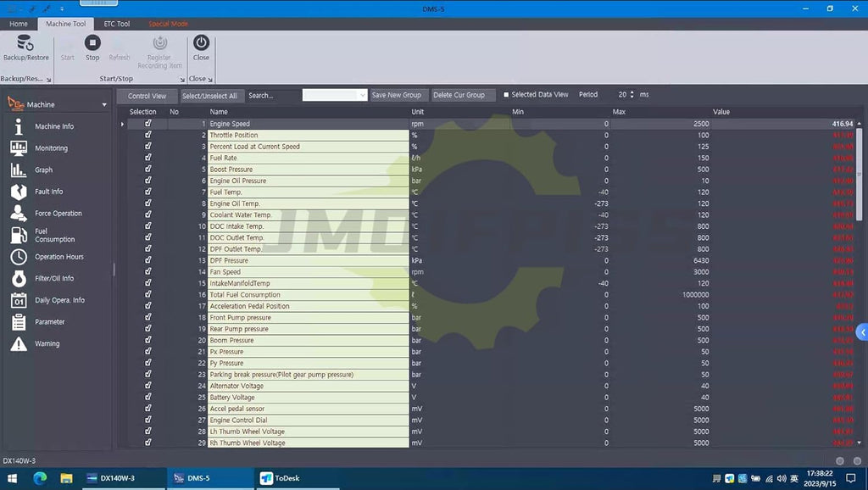Switch to DMS-5 taskbar window

point(210,478)
